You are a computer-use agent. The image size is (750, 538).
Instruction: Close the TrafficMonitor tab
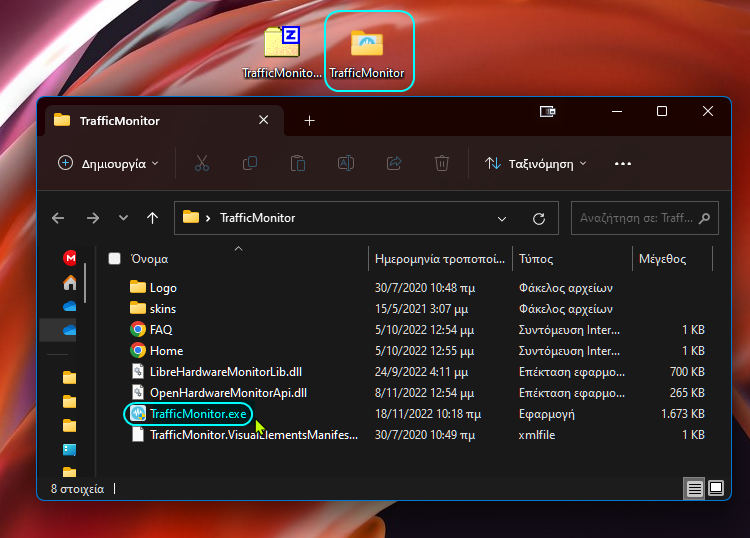[264, 120]
